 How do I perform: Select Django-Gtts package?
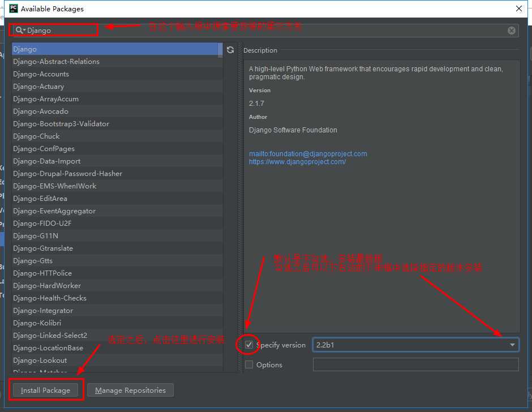point(117,261)
